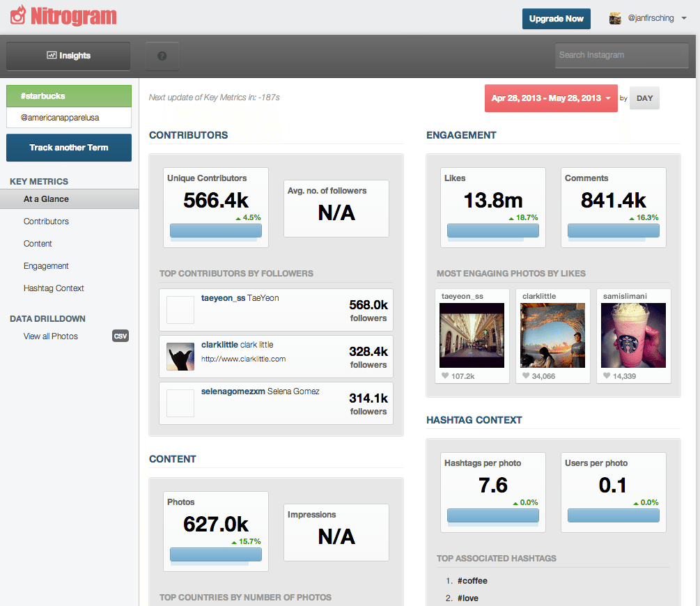Toggle the DAY grouping button

click(644, 98)
